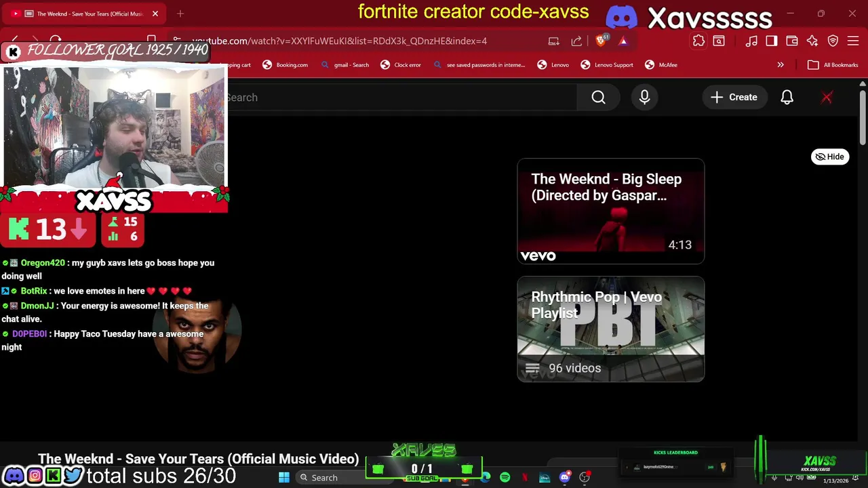Open YouTube notifications bell
The height and width of the screenshot is (488, 868).
click(787, 98)
